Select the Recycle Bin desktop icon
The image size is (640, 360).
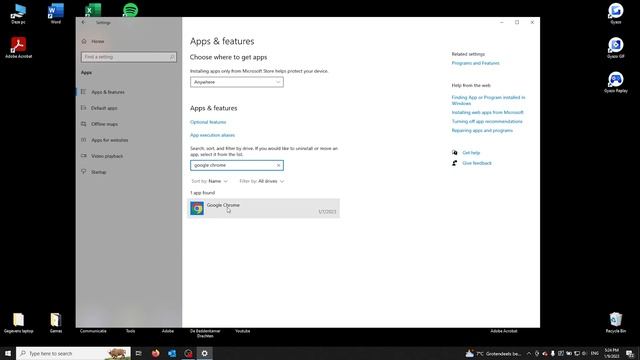tap(616, 322)
